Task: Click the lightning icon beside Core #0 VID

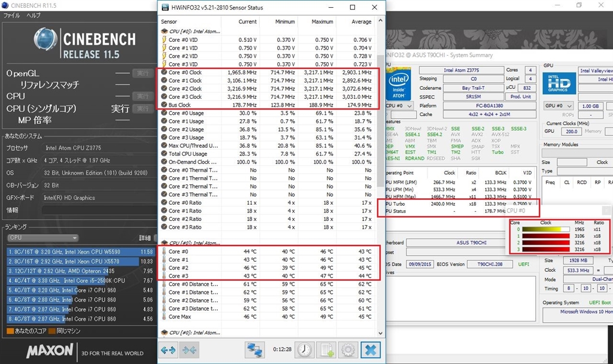Action: (x=164, y=40)
